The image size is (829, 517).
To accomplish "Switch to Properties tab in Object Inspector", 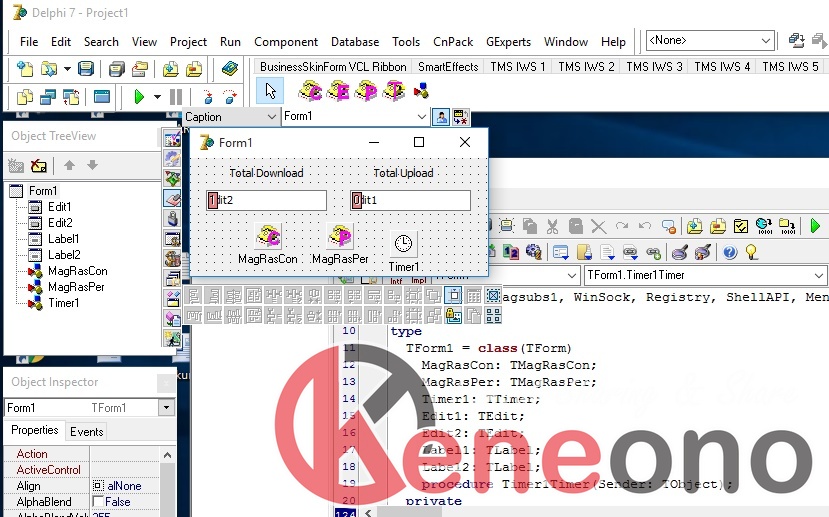I will pyautogui.click(x=34, y=430).
